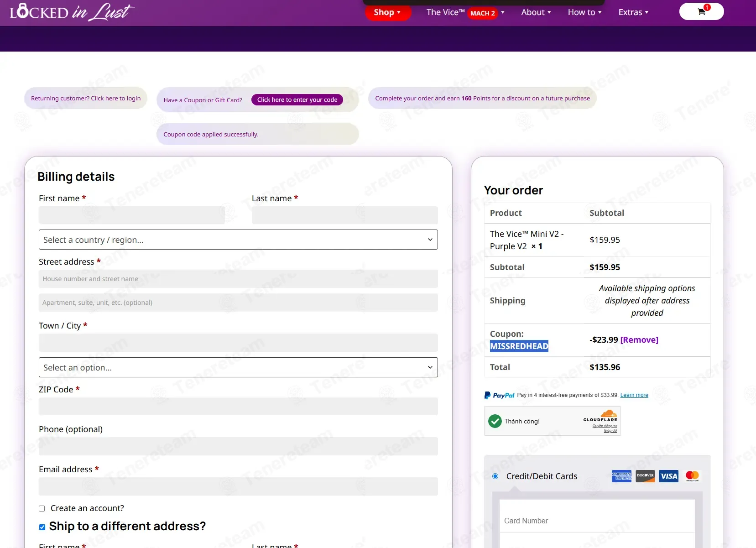Open PayPal Learn more link
The height and width of the screenshot is (548, 756).
tap(634, 395)
